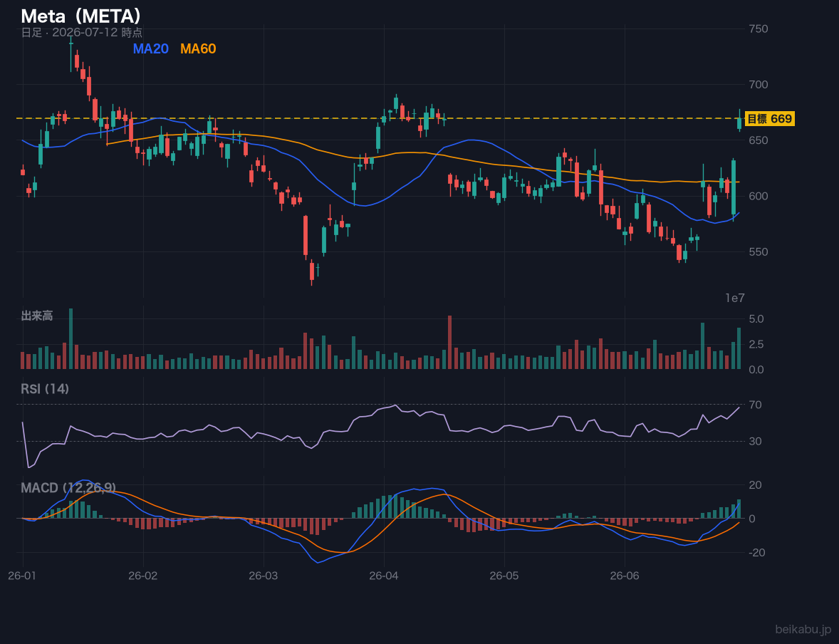Viewport: 839px width, 644px height.
Task: Click the RSI (14) panel label
Action: tap(45, 389)
